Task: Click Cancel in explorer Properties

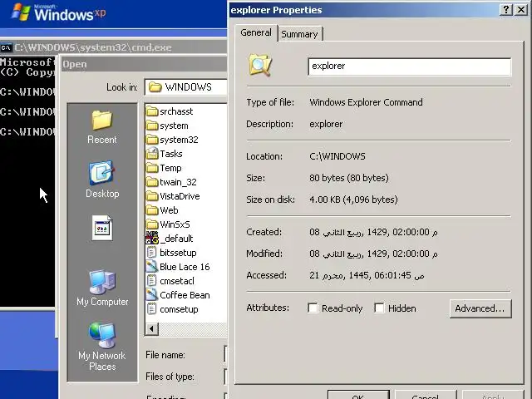Action: (425, 396)
